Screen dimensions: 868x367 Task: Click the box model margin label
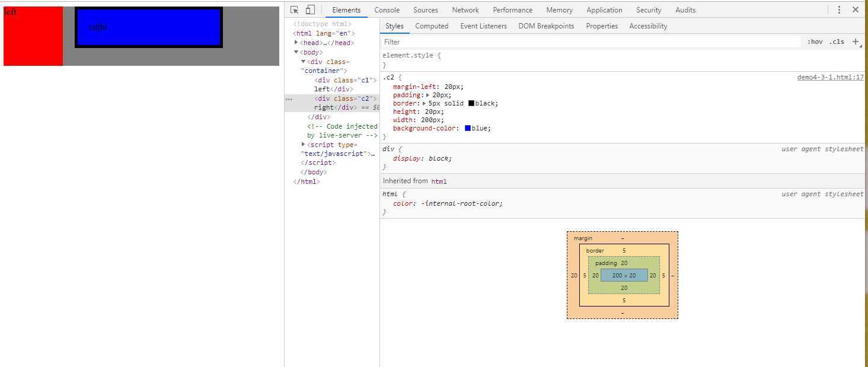(x=583, y=238)
